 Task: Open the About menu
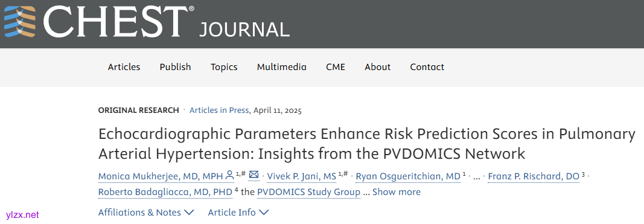point(377,67)
